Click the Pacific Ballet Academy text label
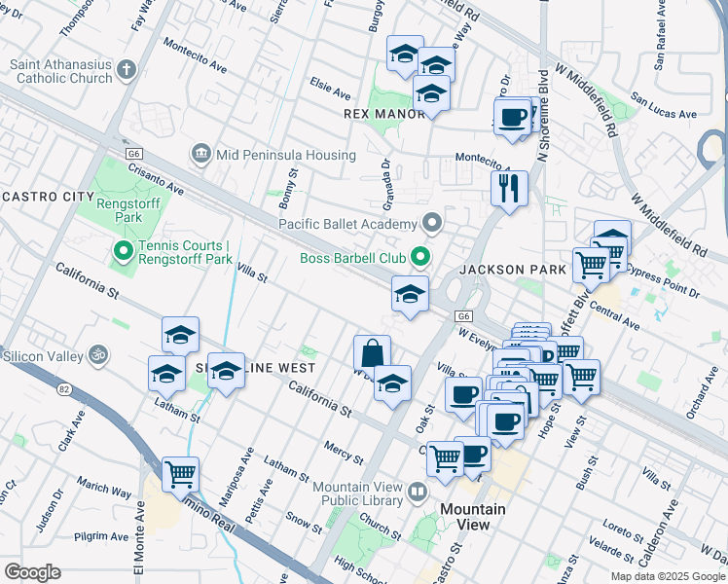This screenshot has height=584, width=728. click(348, 224)
